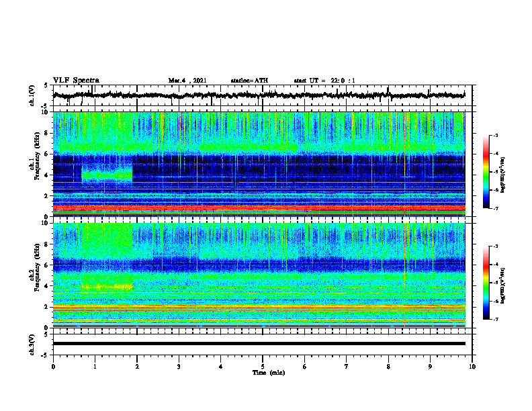This screenshot has height=411, width=532.
Task: Click the "ch.1(V)" waveform axis label
Action: coord(32,95)
